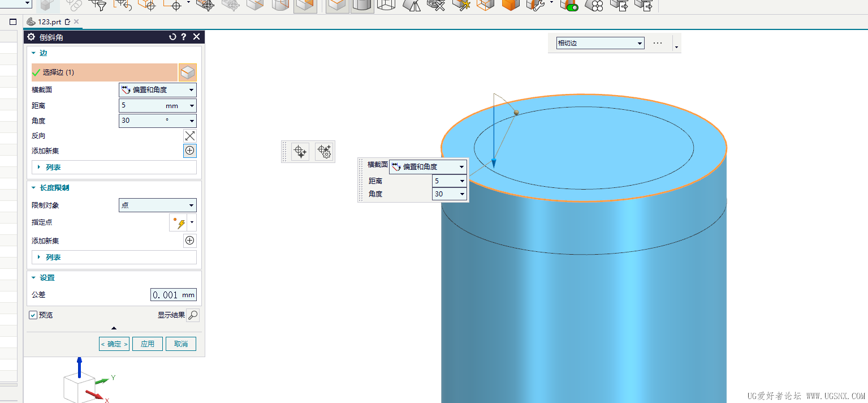Click the crosshair with gear settings icon
Screen dimensions: 868x403
(324, 151)
